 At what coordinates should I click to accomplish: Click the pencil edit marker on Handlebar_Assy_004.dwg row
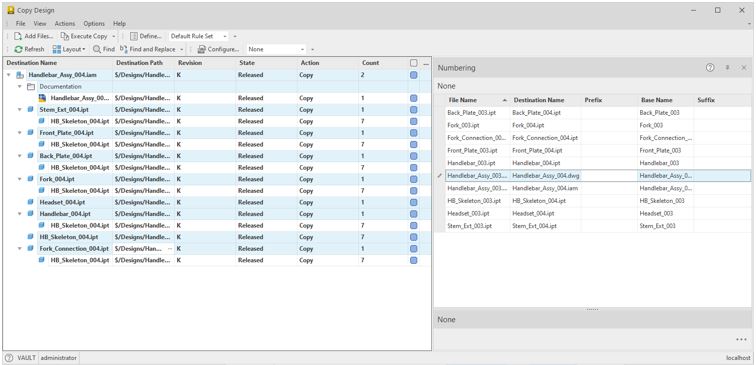coord(439,176)
